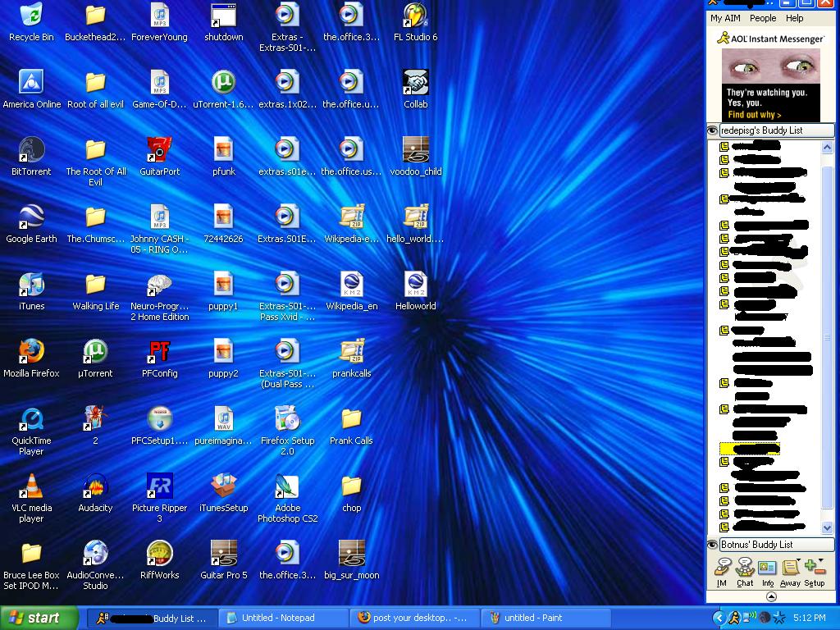
Task: Collapse the AIM bottom panel arrow
Action: pos(771,596)
